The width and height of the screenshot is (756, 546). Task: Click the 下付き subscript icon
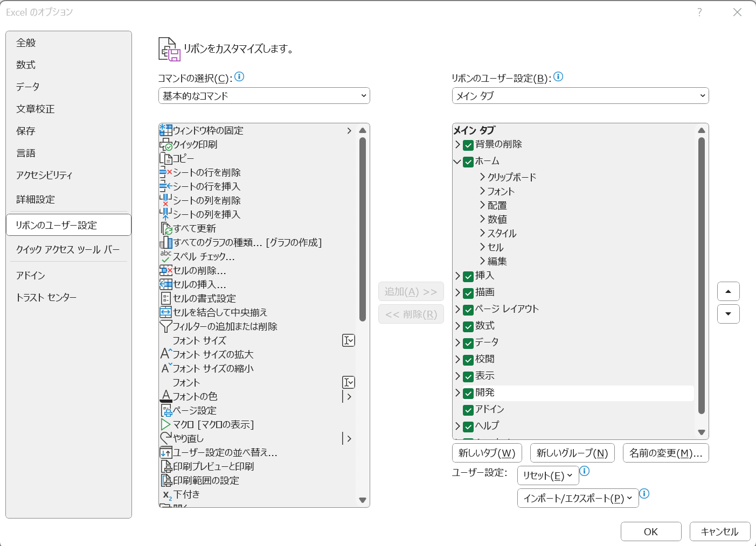coord(167,494)
